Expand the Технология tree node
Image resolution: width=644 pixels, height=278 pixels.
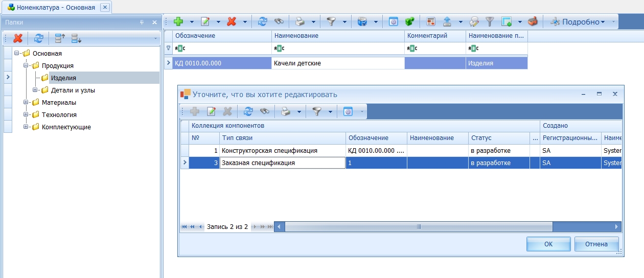[26, 114]
